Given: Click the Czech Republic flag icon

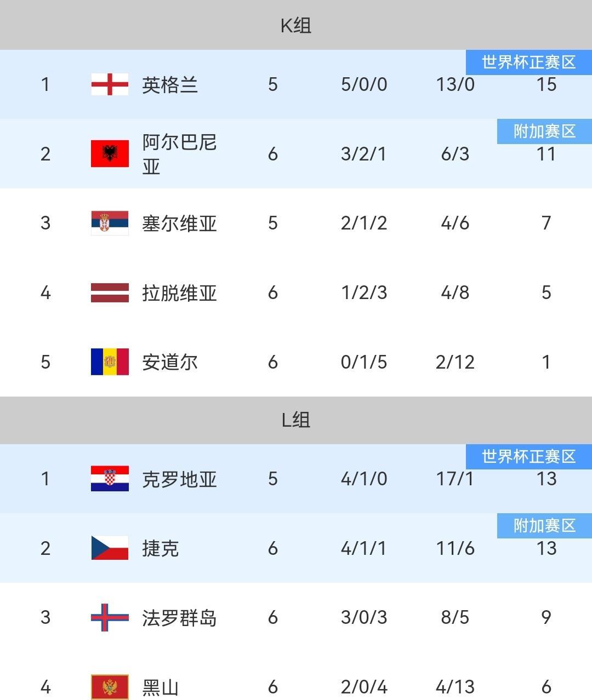Looking at the screenshot, I should pos(110,548).
